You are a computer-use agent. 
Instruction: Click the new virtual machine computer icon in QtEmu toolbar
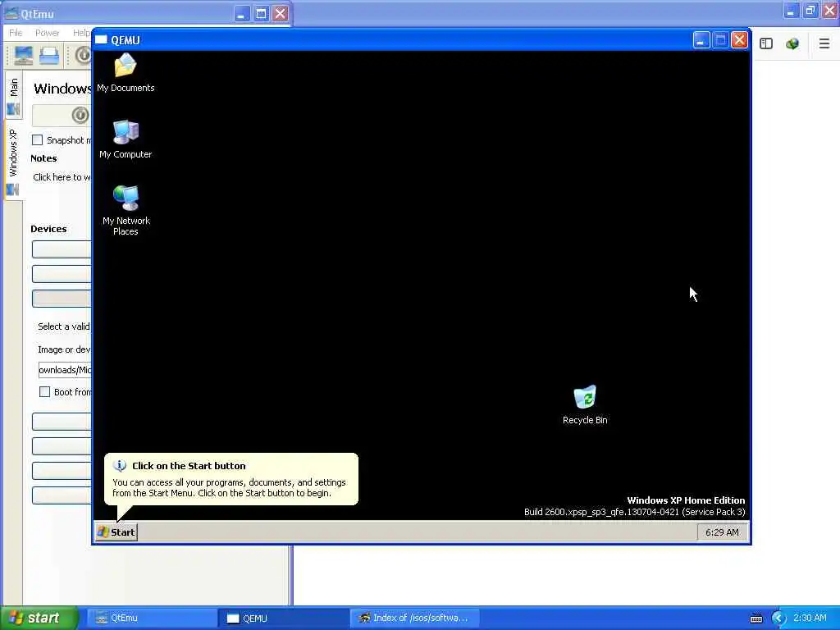23,56
